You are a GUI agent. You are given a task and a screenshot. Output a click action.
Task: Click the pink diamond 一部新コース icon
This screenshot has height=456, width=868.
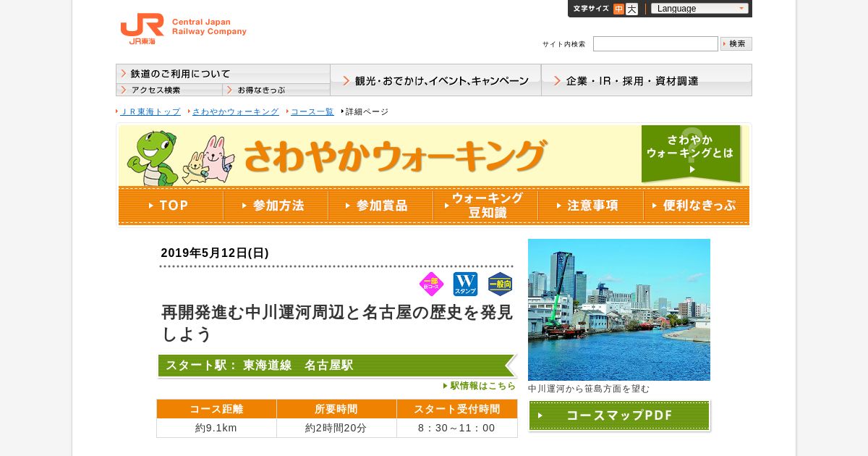click(x=431, y=284)
